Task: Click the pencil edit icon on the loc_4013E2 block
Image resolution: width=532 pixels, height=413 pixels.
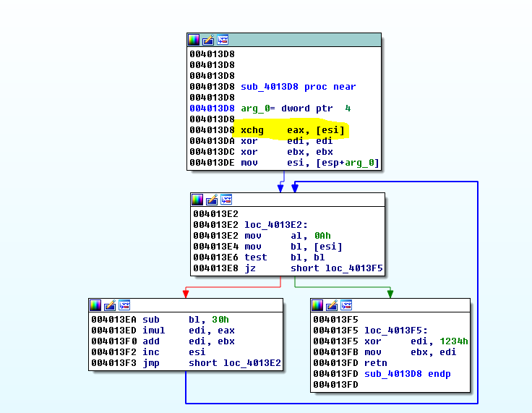Action: [x=212, y=200]
